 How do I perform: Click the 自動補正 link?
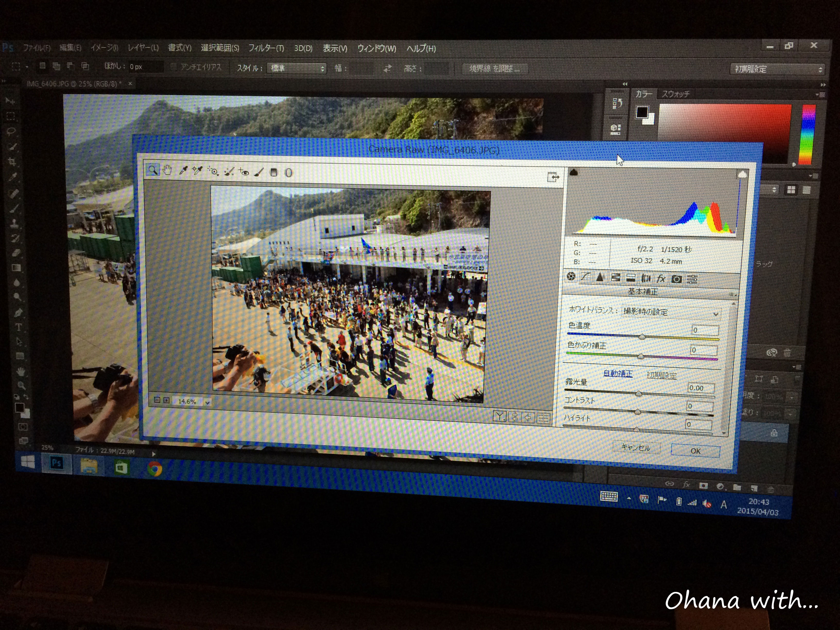point(618,373)
